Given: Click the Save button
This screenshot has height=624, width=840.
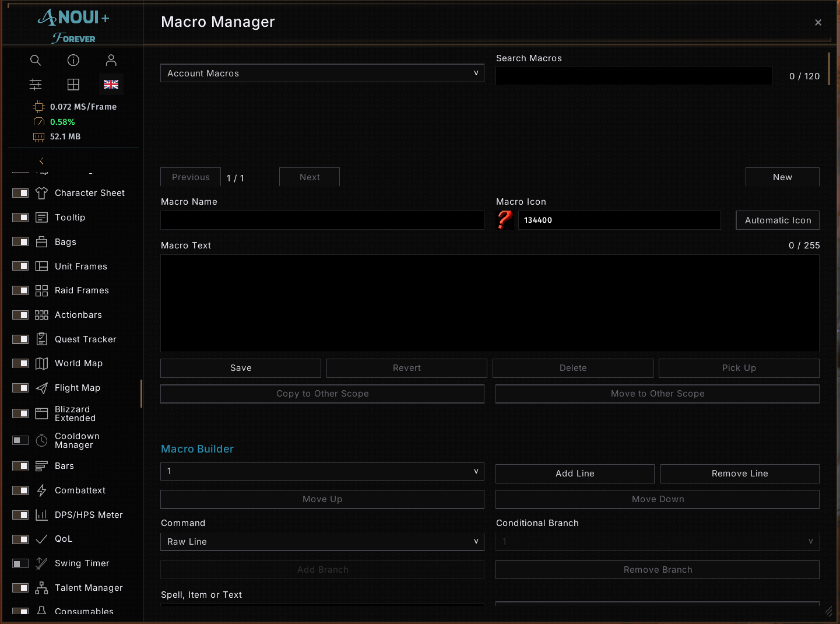Looking at the screenshot, I should point(241,368).
